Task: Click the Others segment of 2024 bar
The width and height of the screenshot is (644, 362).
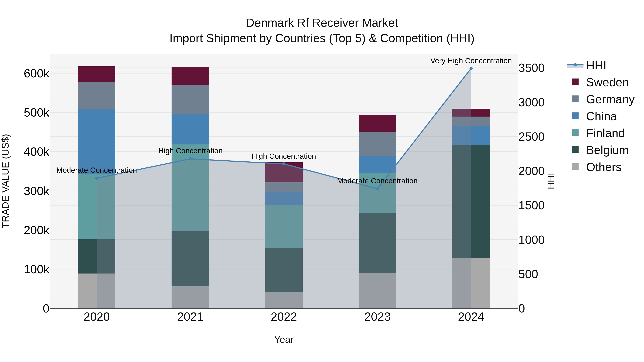Action: tap(471, 283)
